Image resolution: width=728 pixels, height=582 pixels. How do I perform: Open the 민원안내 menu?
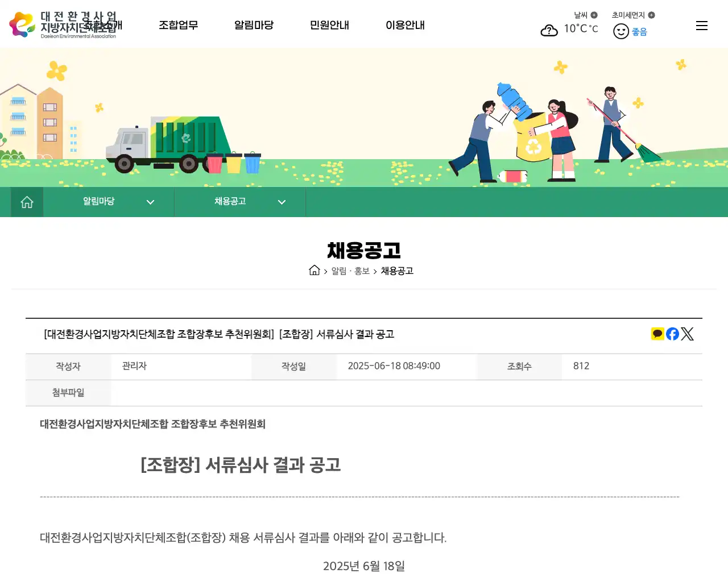(329, 25)
